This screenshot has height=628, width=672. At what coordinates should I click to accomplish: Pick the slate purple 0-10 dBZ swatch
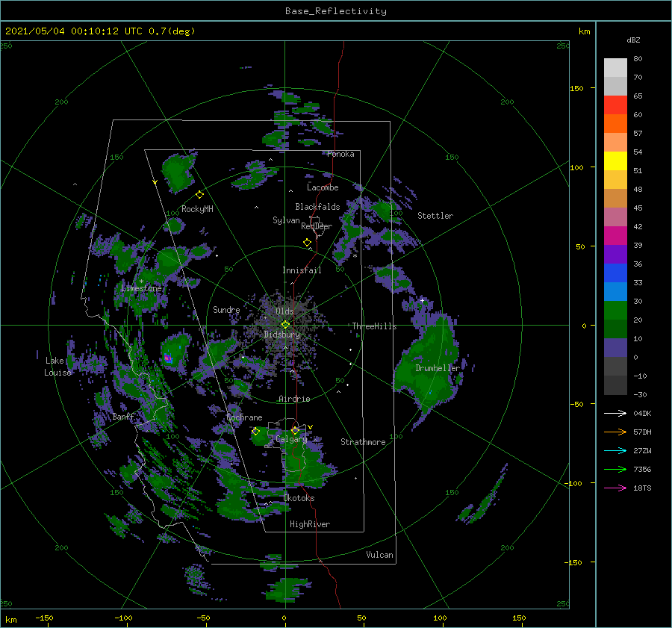(x=615, y=348)
